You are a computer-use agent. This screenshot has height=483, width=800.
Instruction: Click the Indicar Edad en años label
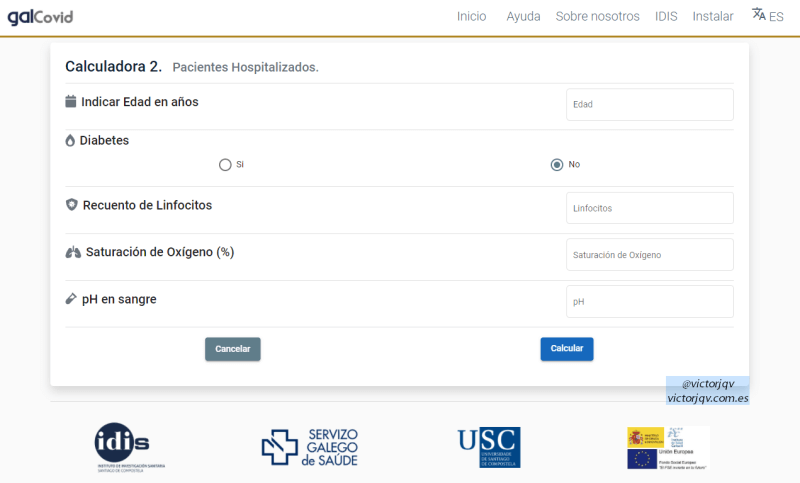[140, 102]
